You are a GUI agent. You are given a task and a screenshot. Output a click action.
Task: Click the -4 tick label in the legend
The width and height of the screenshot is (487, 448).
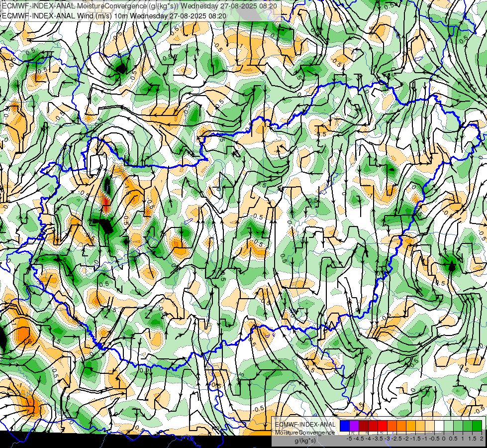coord(368,439)
